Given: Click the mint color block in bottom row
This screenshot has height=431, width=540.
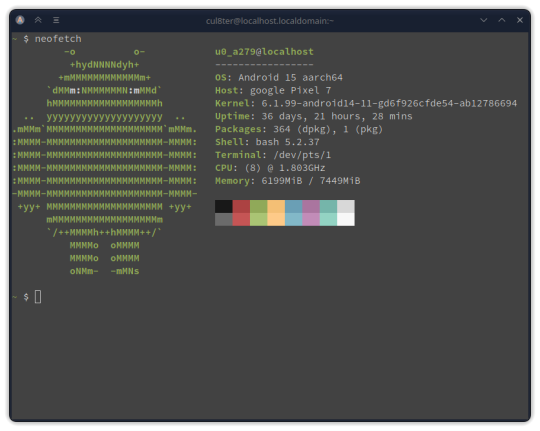Looking at the screenshot, I should pos(329,219).
